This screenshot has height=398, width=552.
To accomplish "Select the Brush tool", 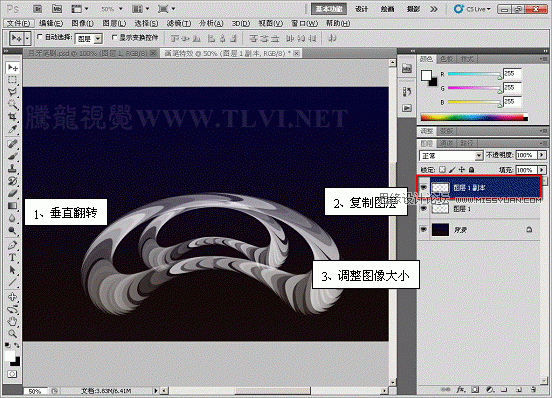I will click(x=12, y=156).
